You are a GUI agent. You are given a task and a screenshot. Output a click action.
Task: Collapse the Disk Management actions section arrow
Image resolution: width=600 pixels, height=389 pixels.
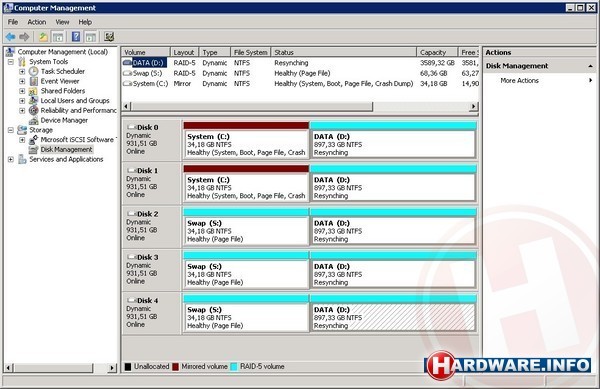coord(590,66)
